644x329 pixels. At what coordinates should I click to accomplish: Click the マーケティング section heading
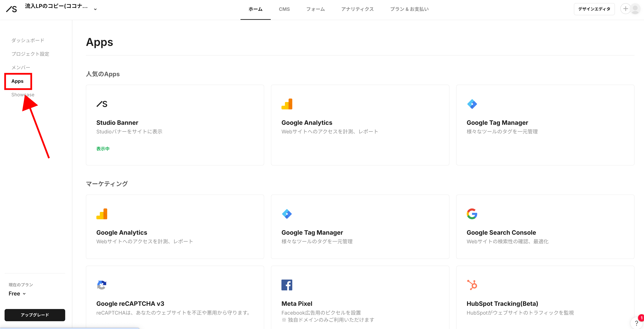tap(107, 184)
